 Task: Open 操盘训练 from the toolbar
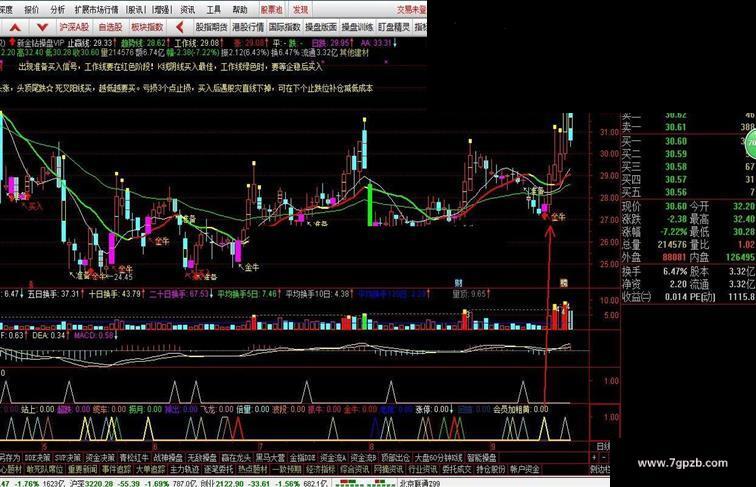point(357,27)
